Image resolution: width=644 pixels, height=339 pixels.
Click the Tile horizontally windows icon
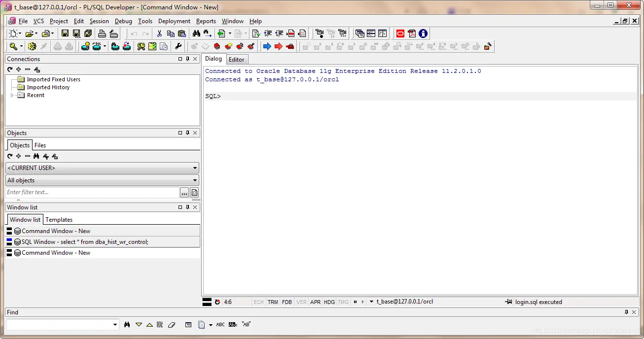coord(371,34)
